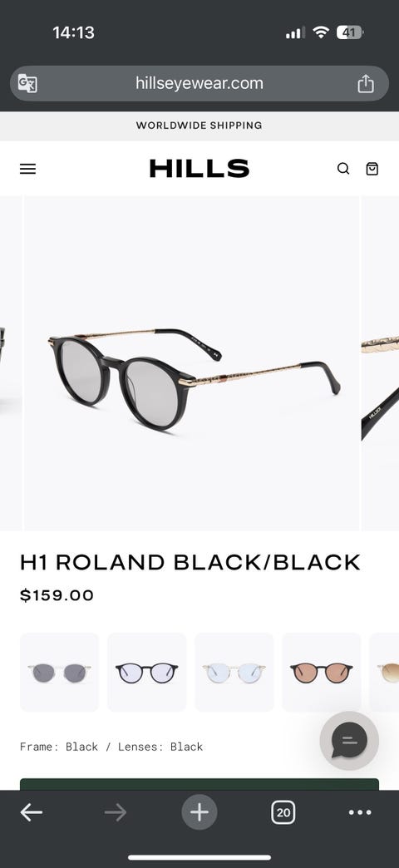The height and width of the screenshot is (868, 399).
Task: Tap the Worldwide Shipping announcement banner
Action: 199,126
